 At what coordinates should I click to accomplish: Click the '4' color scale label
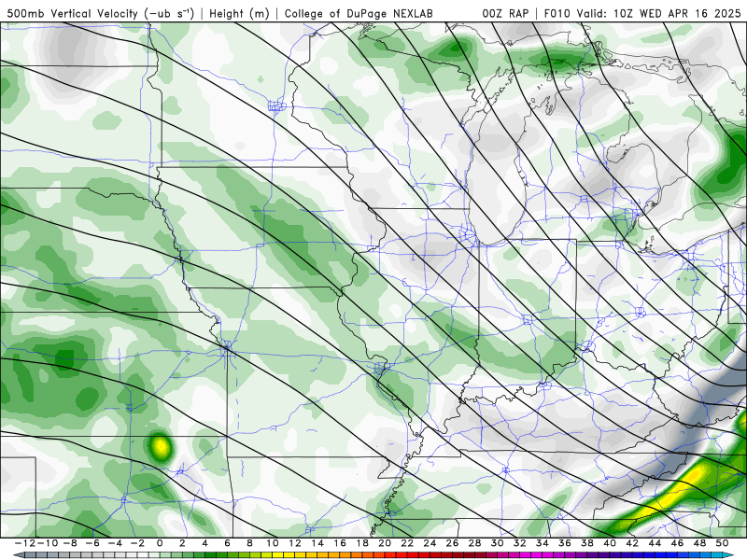click(204, 543)
